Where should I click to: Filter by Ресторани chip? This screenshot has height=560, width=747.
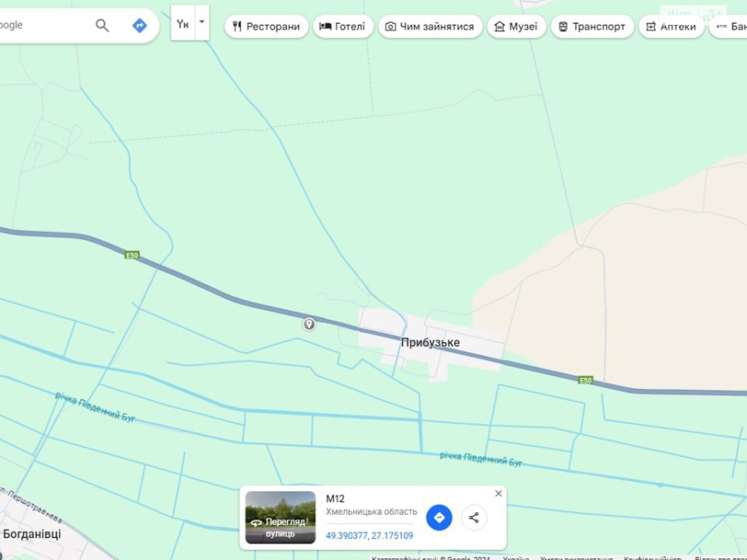266,27
